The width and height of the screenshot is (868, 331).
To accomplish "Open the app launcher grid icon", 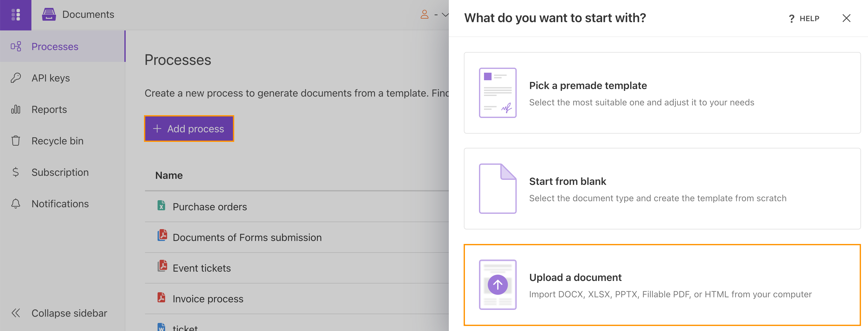I will tap(16, 15).
